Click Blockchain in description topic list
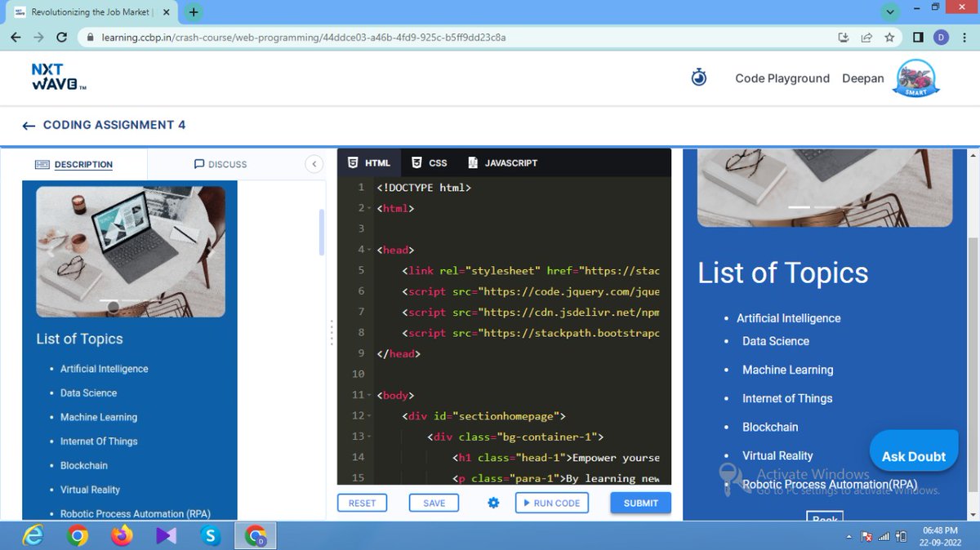The height and width of the screenshot is (550, 980). pos(84,465)
